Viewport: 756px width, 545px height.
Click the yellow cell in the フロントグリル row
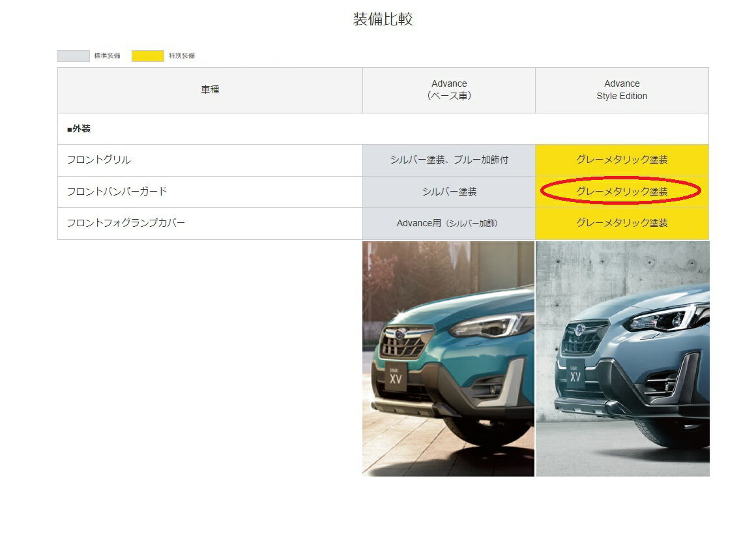click(x=622, y=160)
